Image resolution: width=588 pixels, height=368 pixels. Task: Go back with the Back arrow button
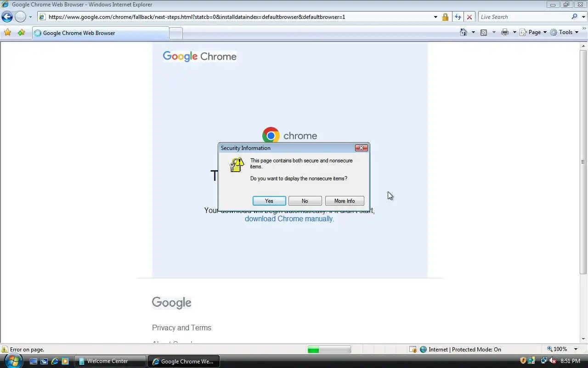pyautogui.click(x=7, y=17)
